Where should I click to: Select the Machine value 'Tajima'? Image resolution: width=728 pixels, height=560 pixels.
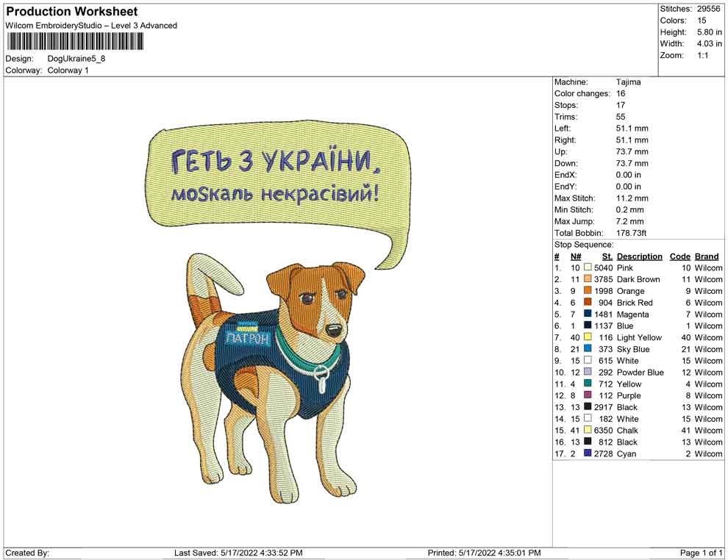tap(628, 82)
